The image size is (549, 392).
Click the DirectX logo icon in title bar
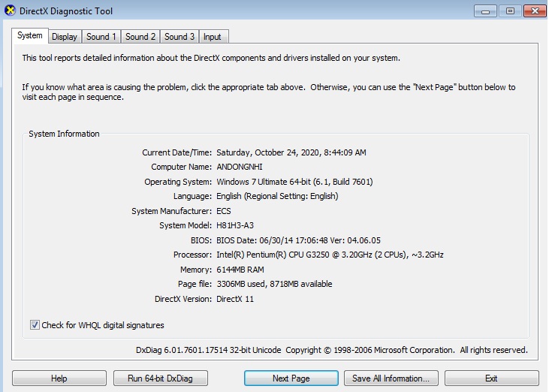tap(10, 11)
